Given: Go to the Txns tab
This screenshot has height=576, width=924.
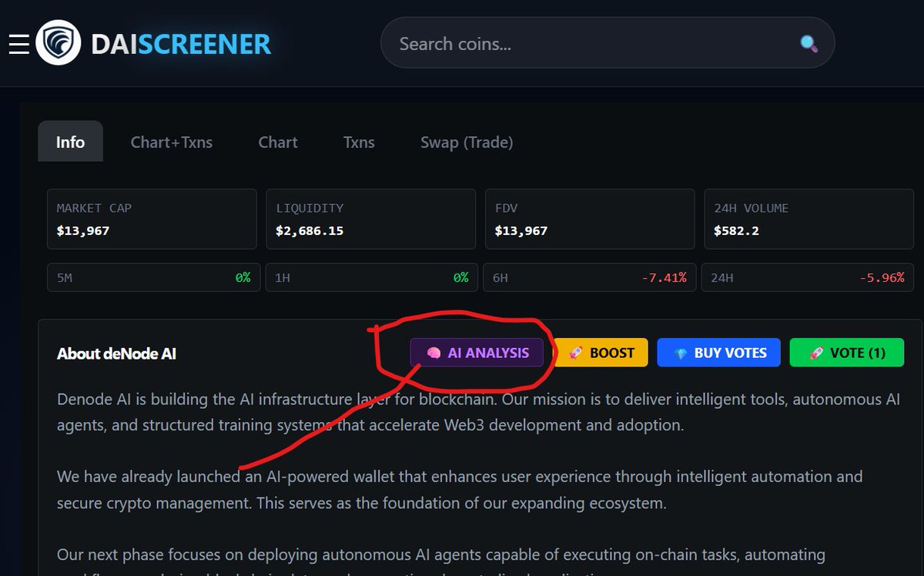Looking at the screenshot, I should [x=359, y=142].
